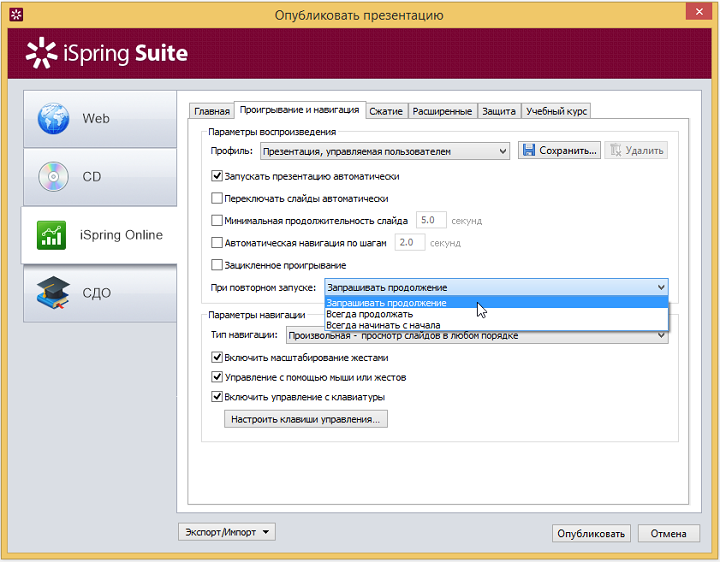Click the Удалить button

636,150
